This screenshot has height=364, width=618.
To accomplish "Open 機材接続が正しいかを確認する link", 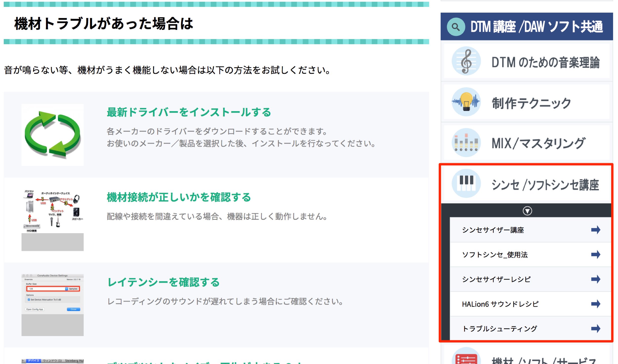I will pyautogui.click(x=179, y=197).
